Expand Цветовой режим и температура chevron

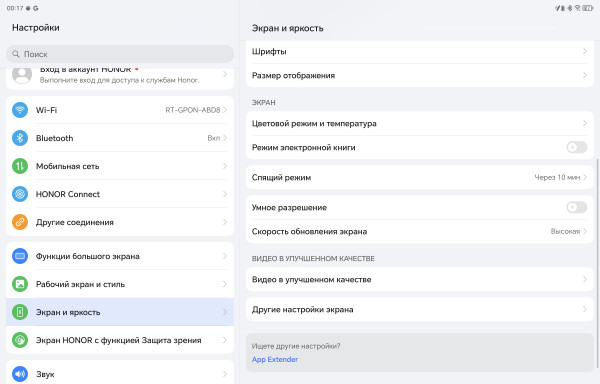pos(585,123)
